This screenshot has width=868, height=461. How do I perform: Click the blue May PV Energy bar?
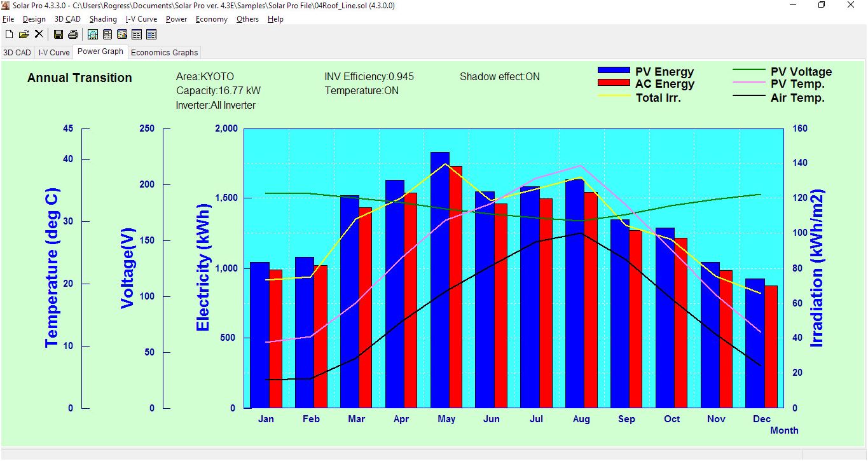pyautogui.click(x=440, y=280)
